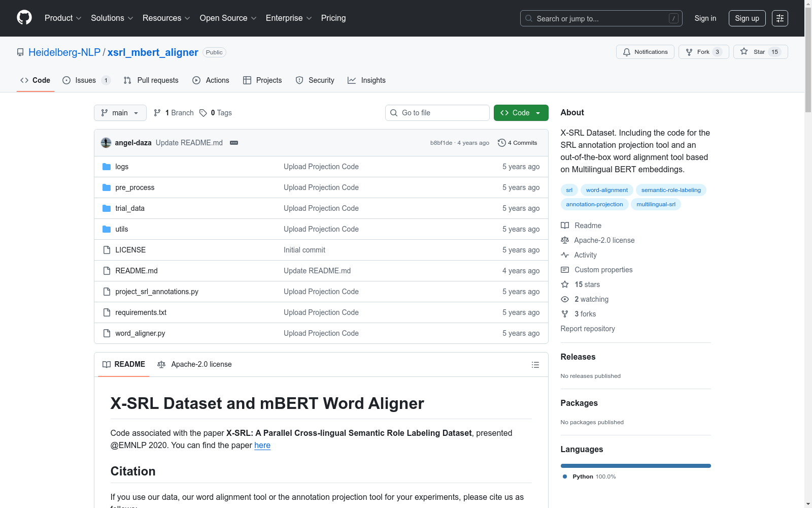Fork the repository using Fork button
Image resolution: width=812 pixels, height=508 pixels.
click(x=703, y=52)
